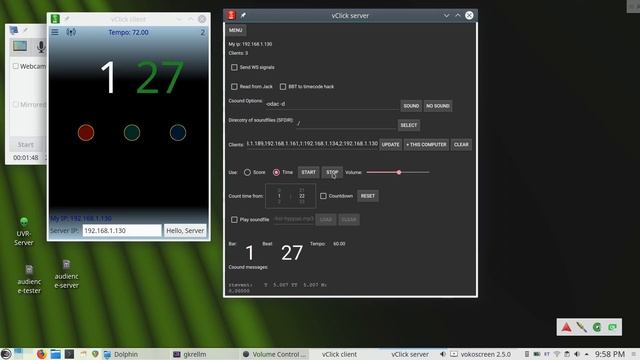Viewport: 640px width, 360px height.
Task: Click the antenna signal icon in vClick client
Action: (x=71, y=32)
